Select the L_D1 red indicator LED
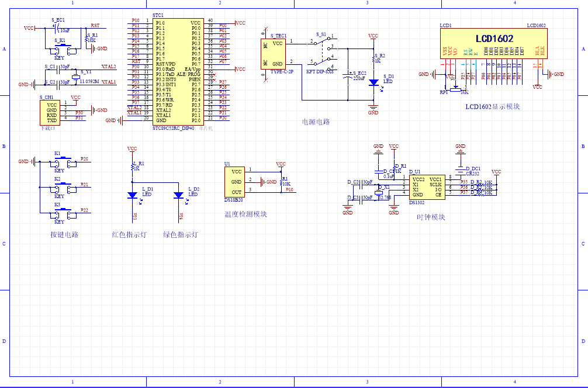Image resolution: width=588 pixels, height=388 pixels. click(134, 195)
